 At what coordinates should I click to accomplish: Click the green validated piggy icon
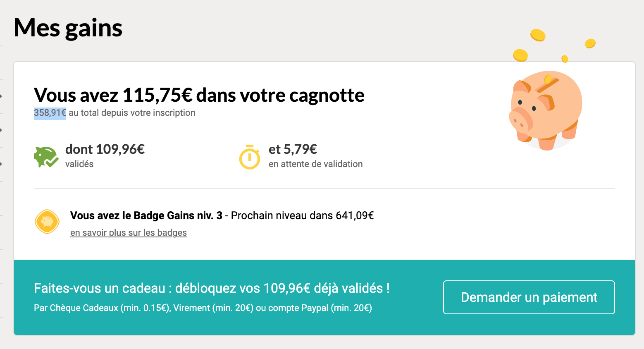click(x=45, y=157)
